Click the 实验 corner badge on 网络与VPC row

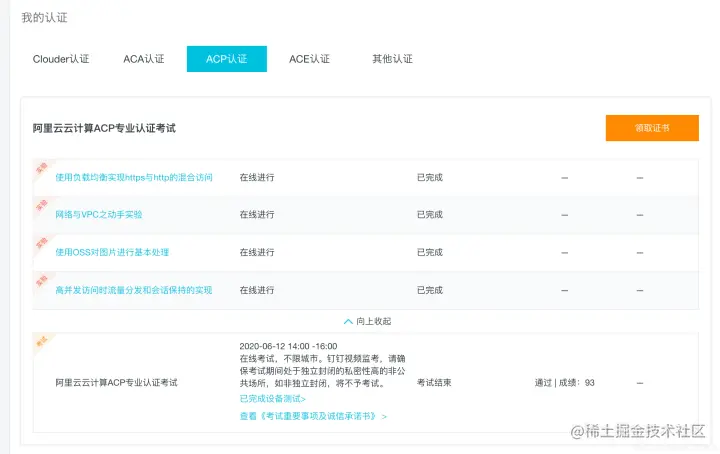click(x=42, y=205)
